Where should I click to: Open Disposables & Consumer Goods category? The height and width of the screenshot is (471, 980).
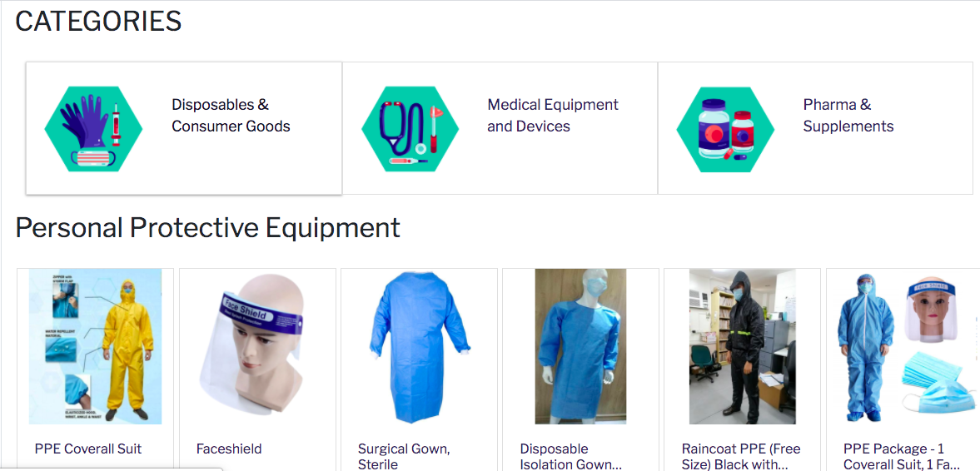click(184, 128)
